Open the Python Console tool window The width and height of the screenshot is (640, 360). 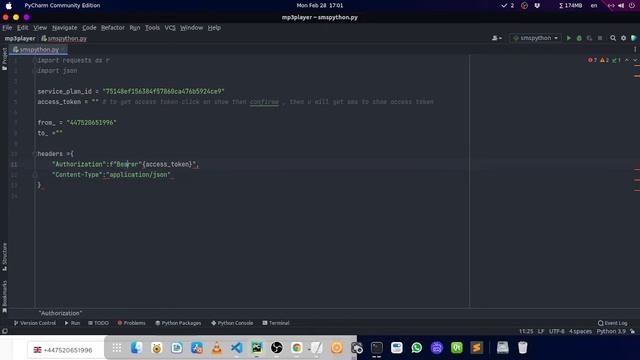tap(232, 323)
